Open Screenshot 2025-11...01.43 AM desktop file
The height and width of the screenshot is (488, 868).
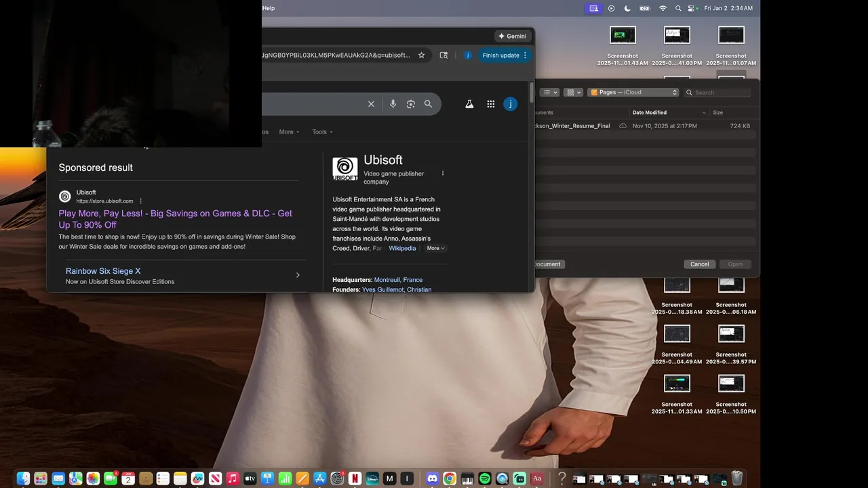point(623,46)
